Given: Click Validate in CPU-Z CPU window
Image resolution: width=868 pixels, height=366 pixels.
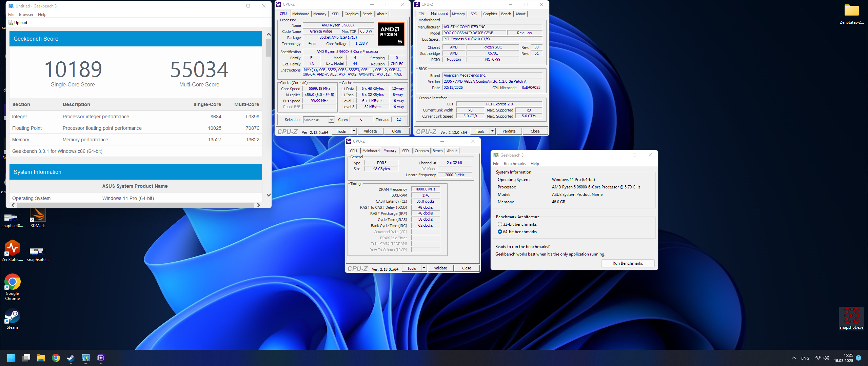Looking at the screenshot, I should [x=370, y=131].
